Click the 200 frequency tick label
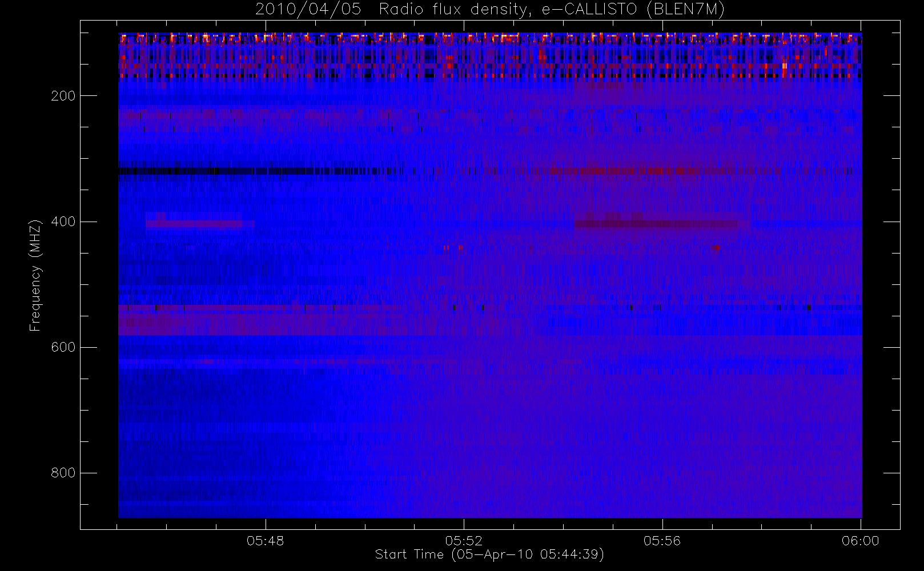Image resolution: width=924 pixels, height=571 pixels. pos(63,96)
